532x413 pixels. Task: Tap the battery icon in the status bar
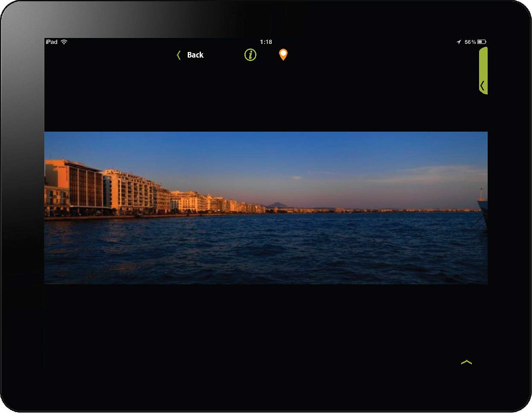click(x=482, y=42)
